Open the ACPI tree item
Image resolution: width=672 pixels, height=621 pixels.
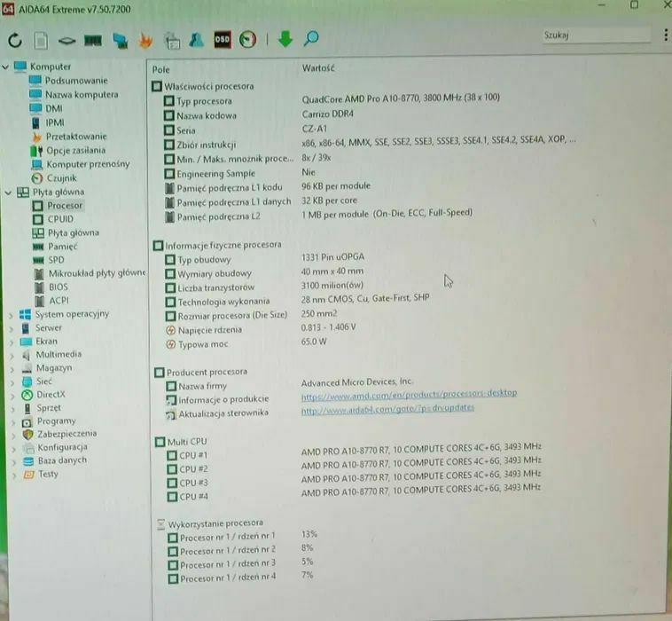point(59,301)
